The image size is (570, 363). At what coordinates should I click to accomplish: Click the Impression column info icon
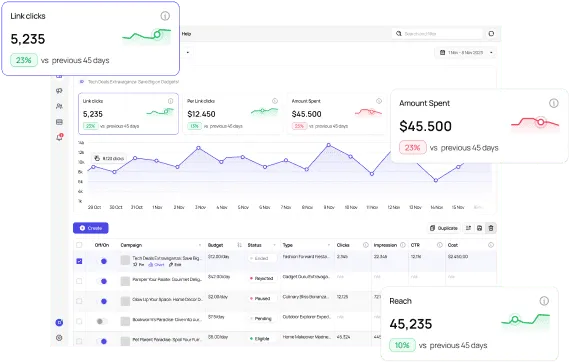pyautogui.click(x=403, y=245)
